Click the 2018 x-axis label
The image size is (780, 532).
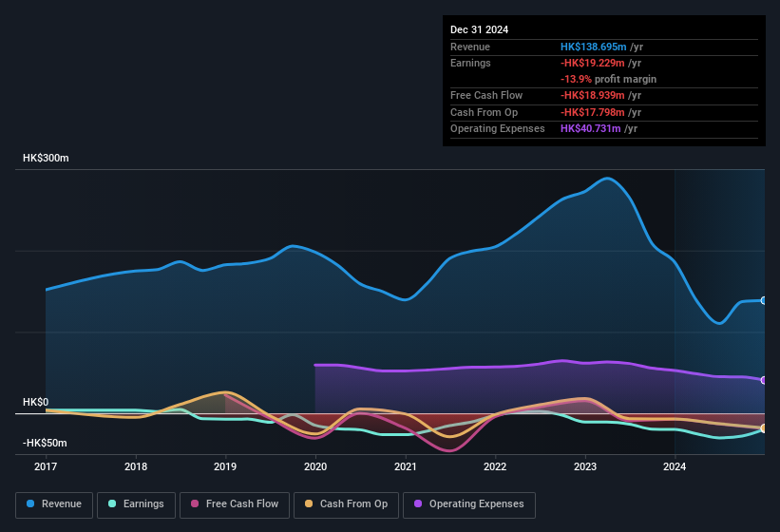[136, 466]
